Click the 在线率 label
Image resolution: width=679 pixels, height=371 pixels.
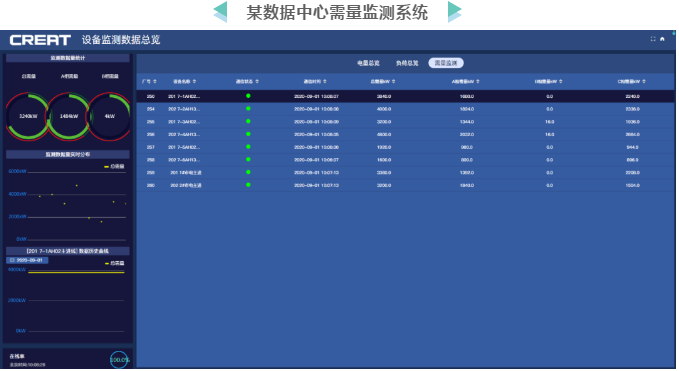click(17, 356)
